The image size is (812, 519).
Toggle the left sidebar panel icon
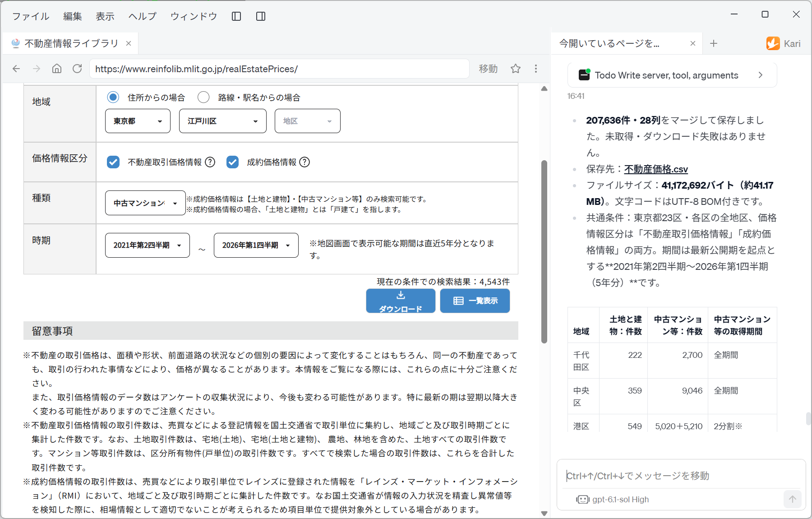pyautogui.click(x=236, y=16)
